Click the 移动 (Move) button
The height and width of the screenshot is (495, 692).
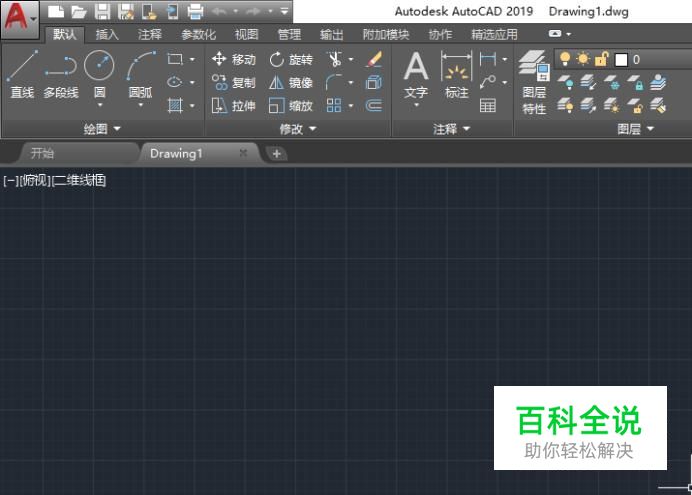(x=233, y=59)
